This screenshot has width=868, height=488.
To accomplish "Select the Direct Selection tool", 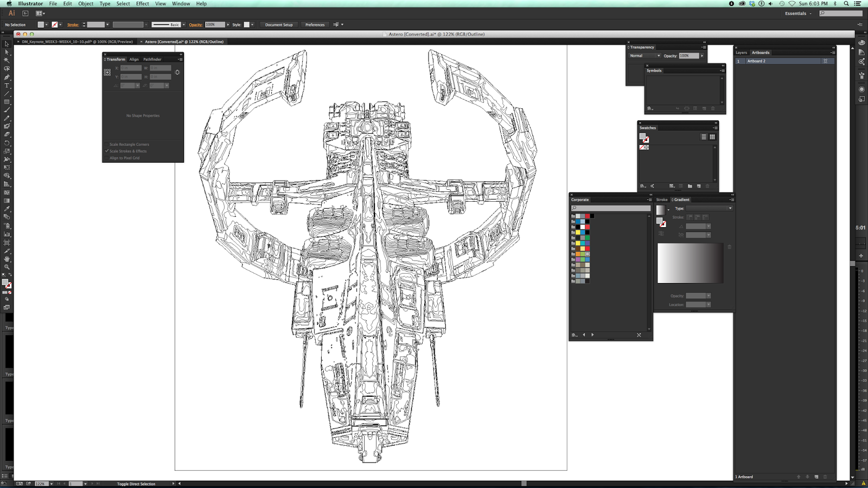I will pyautogui.click(x=7, y=52).
